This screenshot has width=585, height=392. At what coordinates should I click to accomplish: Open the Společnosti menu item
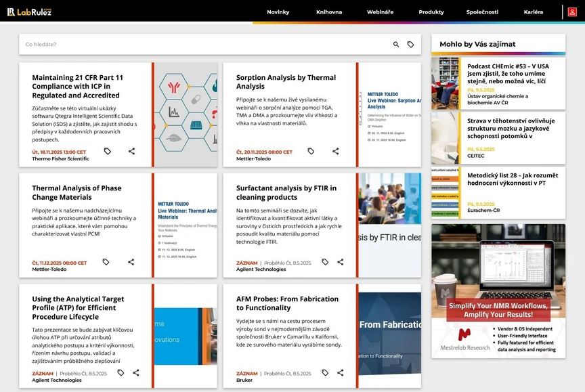pyautogui.click(x=482, y=12)
